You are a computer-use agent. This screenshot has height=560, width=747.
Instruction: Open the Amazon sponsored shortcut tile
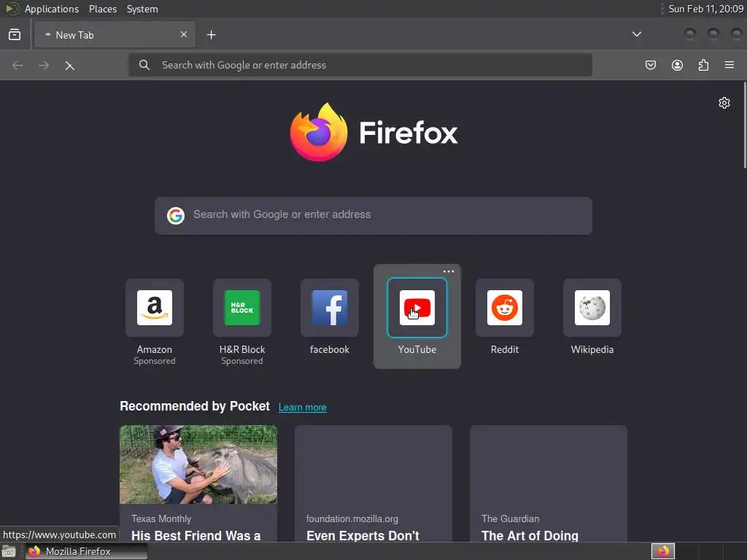(x=155, y=308)
